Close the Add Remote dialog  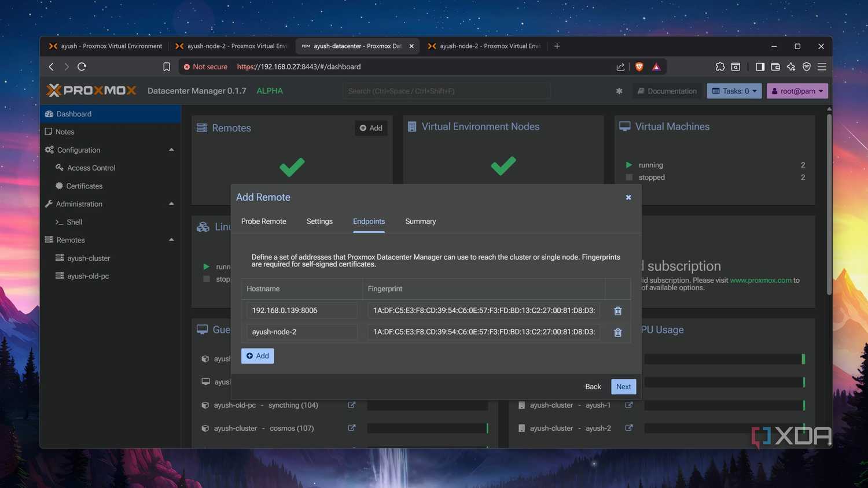(x=628, y=198)
